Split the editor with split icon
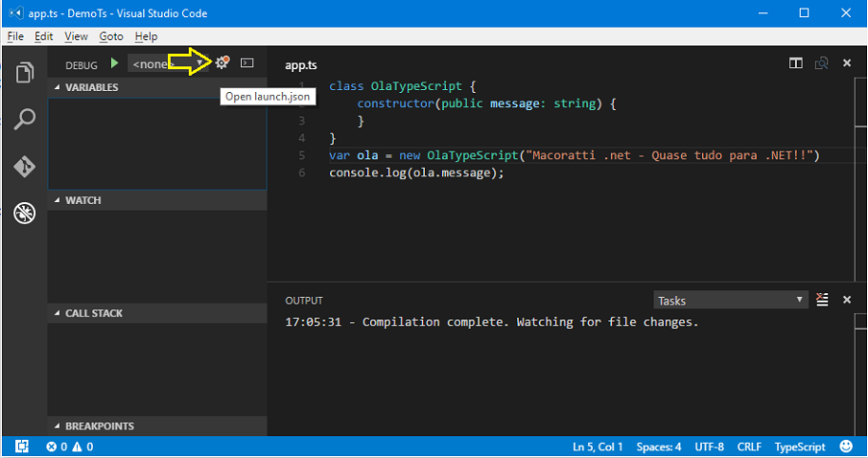The height and width of the screenshot is (458, 868). pos(795,63)
